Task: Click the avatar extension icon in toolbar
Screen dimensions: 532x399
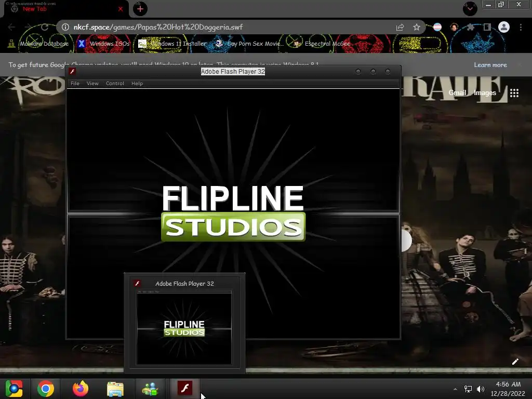Action: pos(454,27)
